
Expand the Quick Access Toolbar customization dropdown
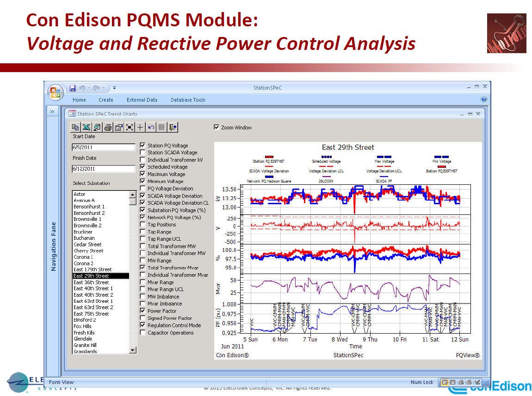click(114, 87)
